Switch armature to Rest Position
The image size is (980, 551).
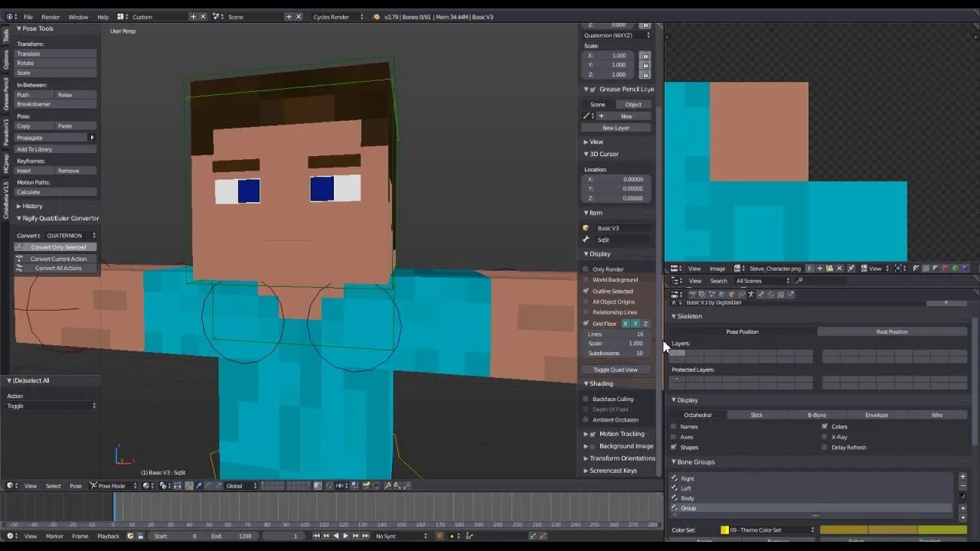point(893,332)
